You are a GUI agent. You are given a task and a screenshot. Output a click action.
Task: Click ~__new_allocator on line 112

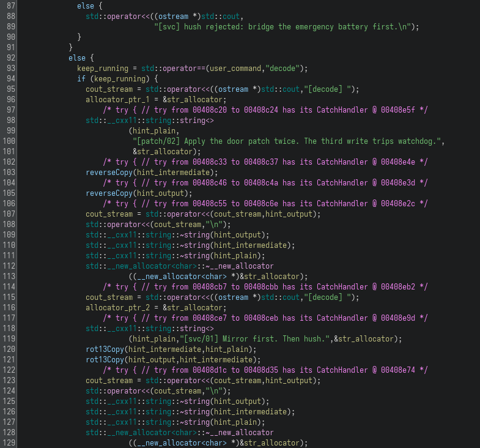[239, 266]
